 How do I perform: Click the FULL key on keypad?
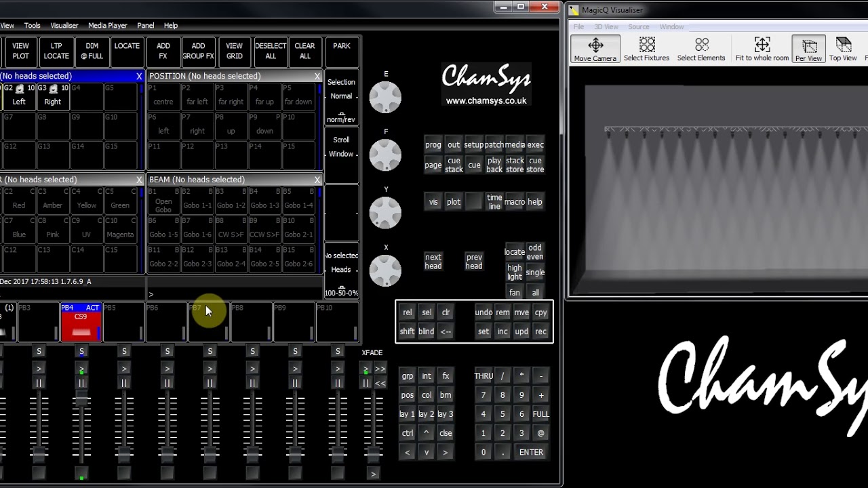click(540, 414)
